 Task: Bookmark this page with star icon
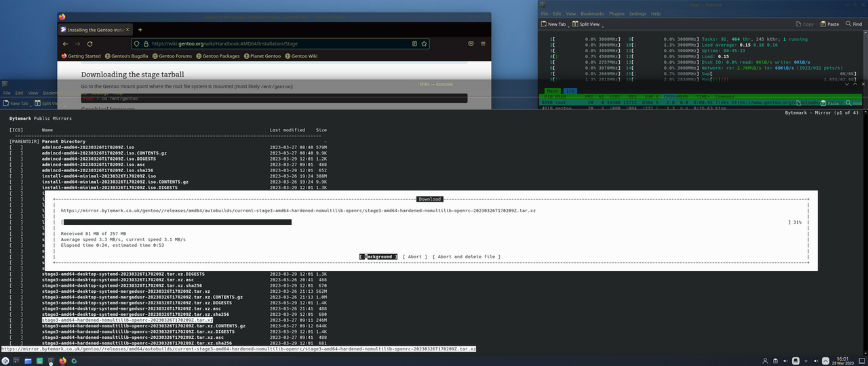pos(425,43)
